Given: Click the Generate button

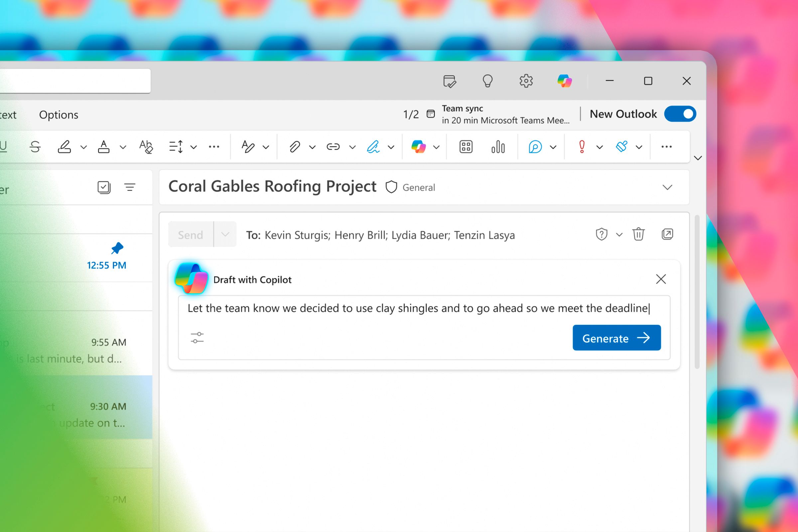Looking at the screenshot, I should [x=616, y=338].
